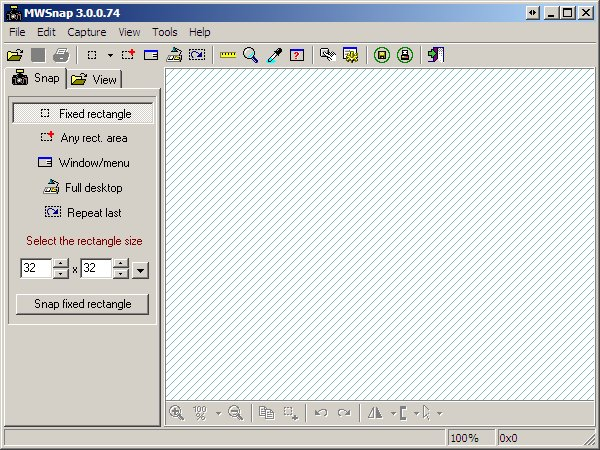Click the Snap fixed rectangle button
Image resolution: width=600 pixels, height=450 pixels.
point(83,304)
